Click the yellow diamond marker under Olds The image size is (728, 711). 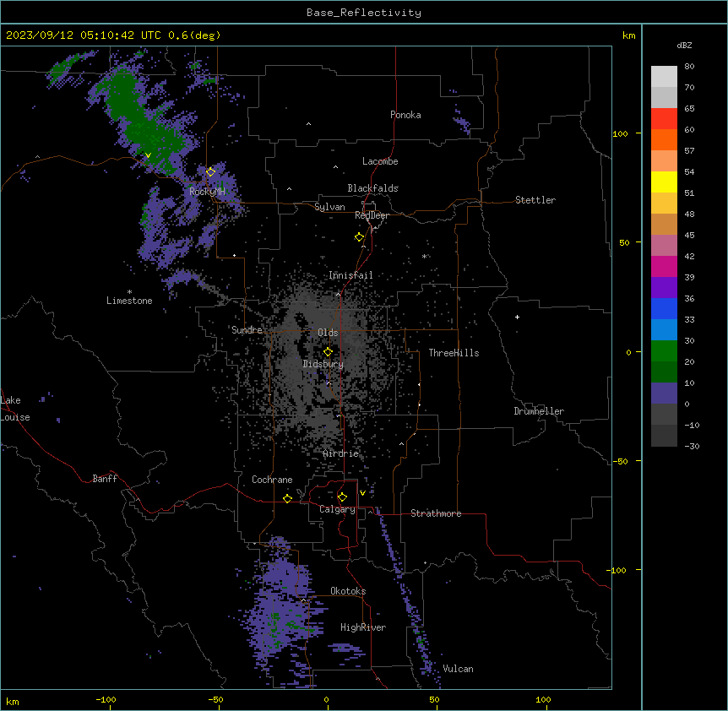[328, 352]
